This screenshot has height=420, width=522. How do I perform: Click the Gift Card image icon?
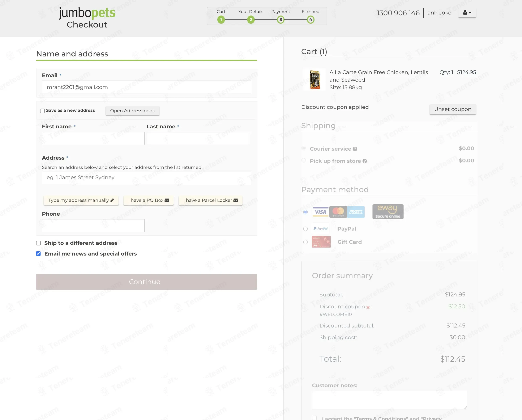(321, 242)
